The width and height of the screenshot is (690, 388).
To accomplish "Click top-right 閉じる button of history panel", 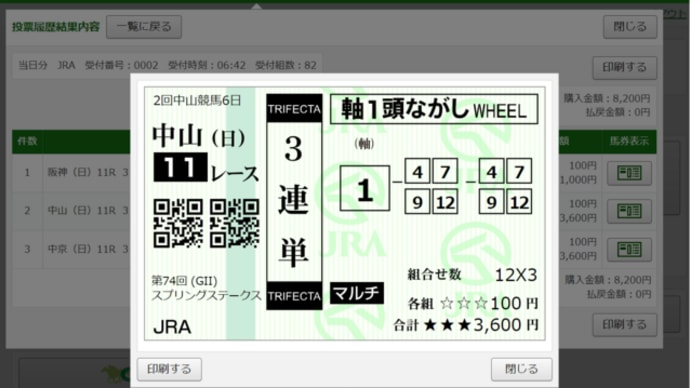I will click(630, 27).
